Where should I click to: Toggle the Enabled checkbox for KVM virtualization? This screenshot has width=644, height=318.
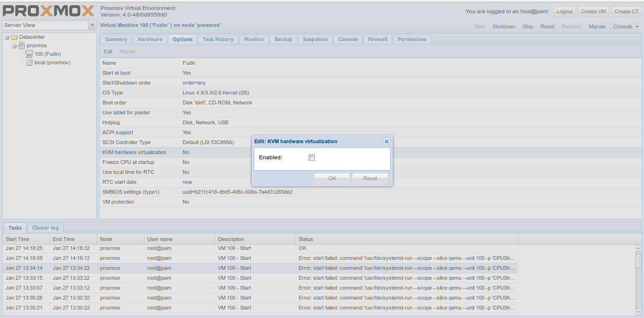pyautogui.click(x=311, y=157)
